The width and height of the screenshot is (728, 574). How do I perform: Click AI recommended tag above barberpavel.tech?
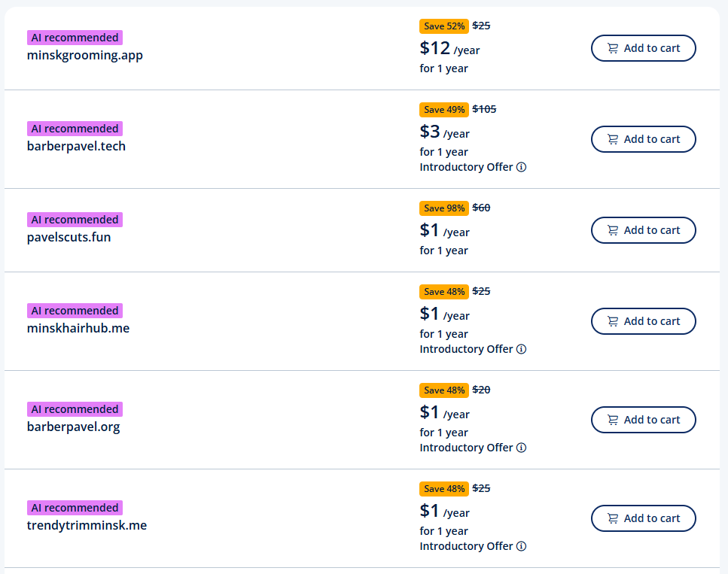[x=75, y=129]
